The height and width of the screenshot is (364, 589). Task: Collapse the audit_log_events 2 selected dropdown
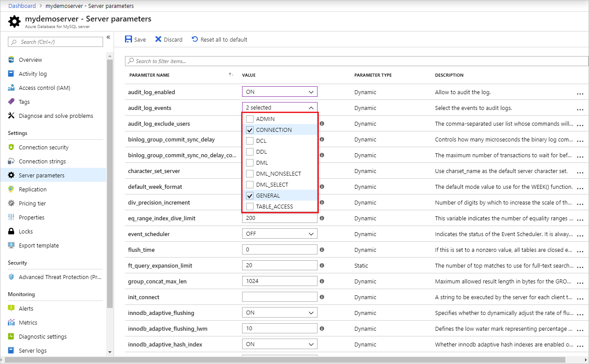coord(279,107)
